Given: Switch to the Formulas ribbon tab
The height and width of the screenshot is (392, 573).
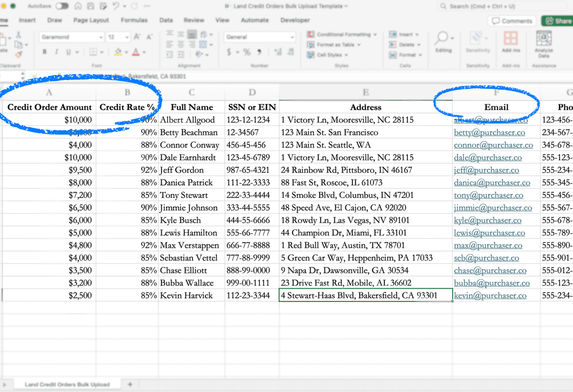Looking at the screenshot, I should [x=134, y=20].
